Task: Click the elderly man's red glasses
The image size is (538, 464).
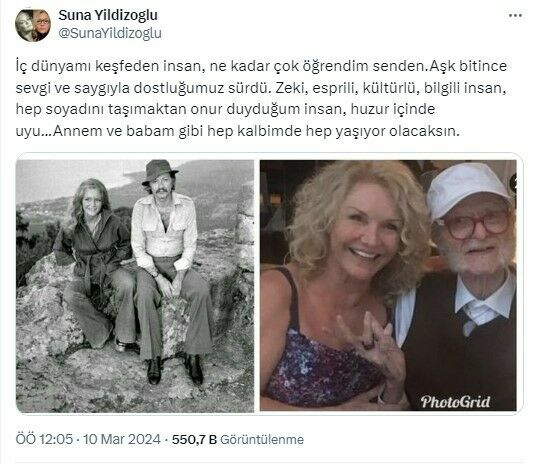Action: pos(478,224)
